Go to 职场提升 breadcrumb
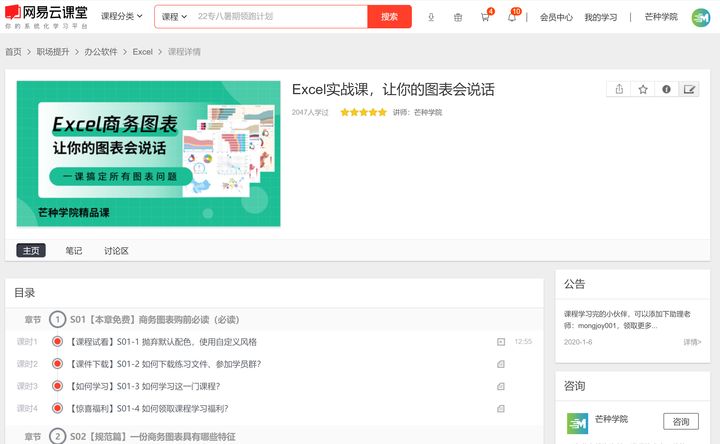 tap(53, 52)
